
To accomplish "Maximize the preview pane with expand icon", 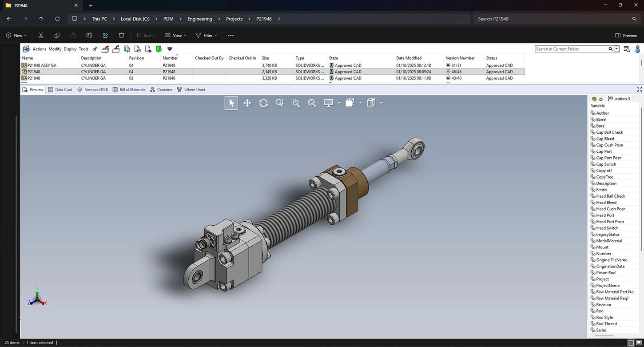I will click(x=639, y=89).
